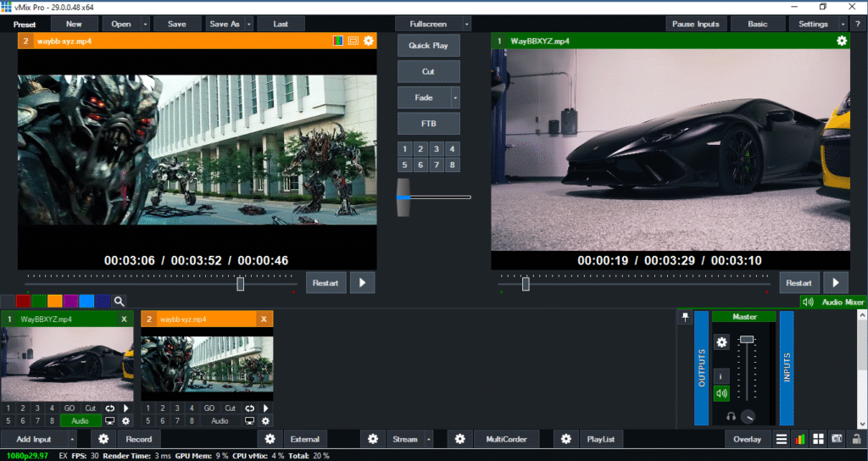Viewport: 868px width, 461px height.
Task: Click the Master volume fader handle
Action: 747,339
